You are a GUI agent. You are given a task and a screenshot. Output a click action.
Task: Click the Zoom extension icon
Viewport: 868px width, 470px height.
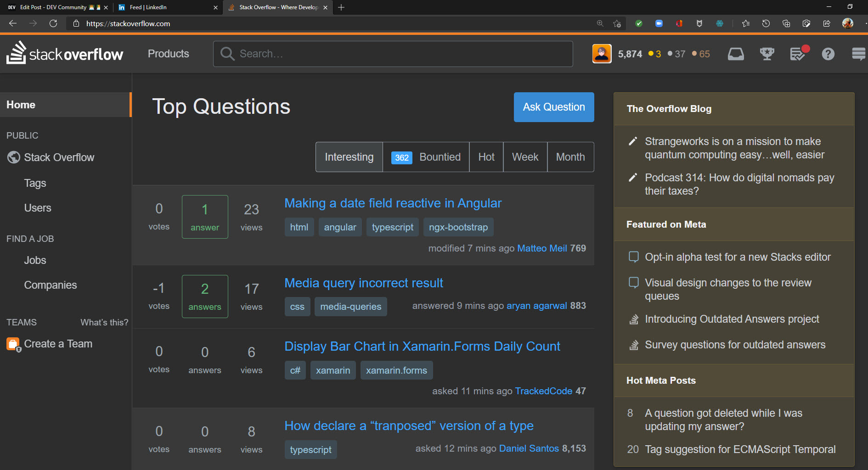(x=659, y=23)
